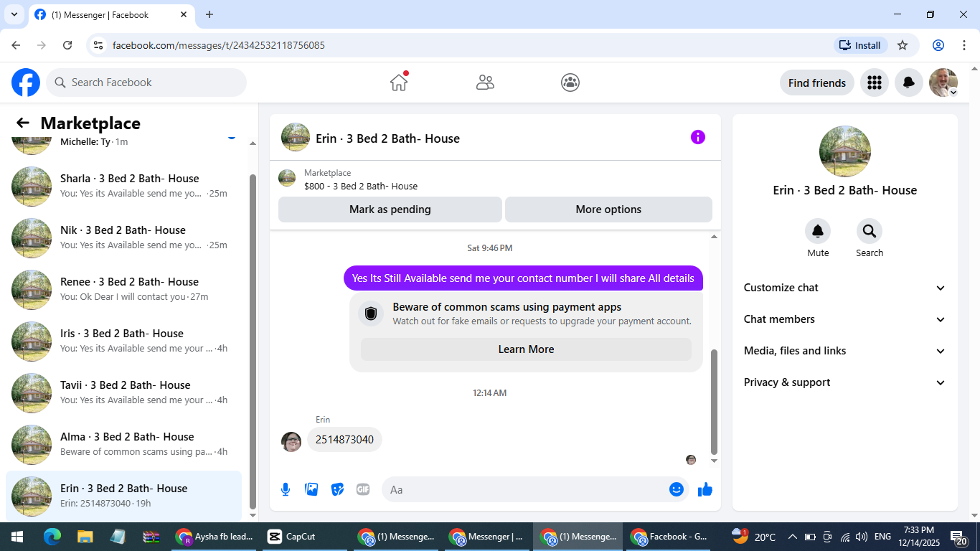Viewport: 980px width, 551px height.
Task: Open the notifications bell in the header
Action: 908,83
